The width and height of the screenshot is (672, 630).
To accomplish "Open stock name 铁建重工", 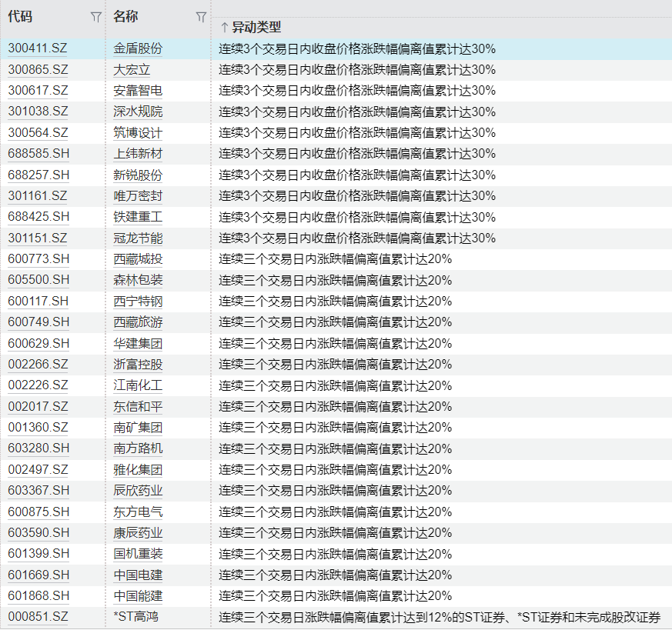I will [x=138, y=217].
